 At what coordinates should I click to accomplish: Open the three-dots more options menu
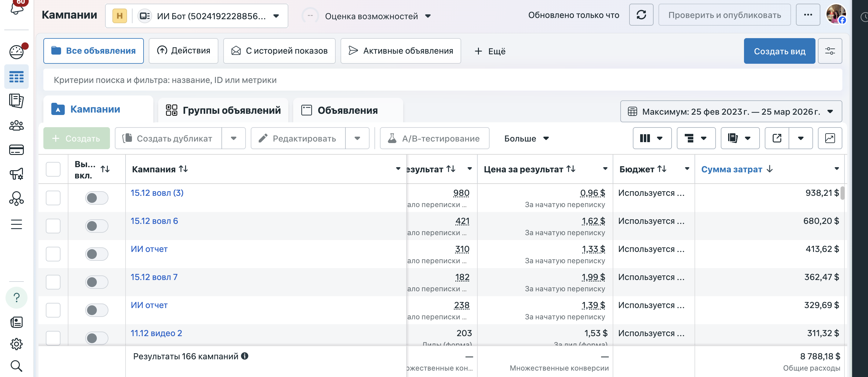point(808,15)
